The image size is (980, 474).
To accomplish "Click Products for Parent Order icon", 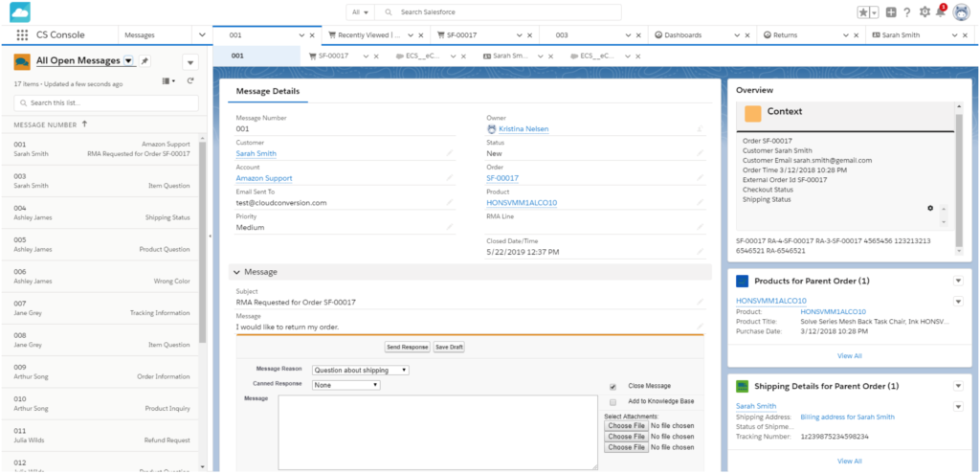I will click(742, 281).
